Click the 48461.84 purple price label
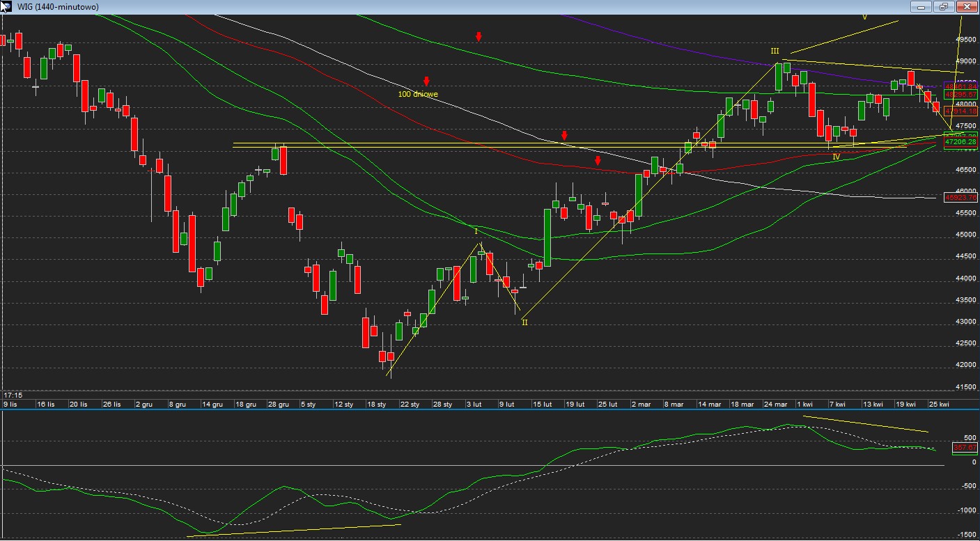The width and height of the screenshot is (980, 541). click(x=961, y=86)
